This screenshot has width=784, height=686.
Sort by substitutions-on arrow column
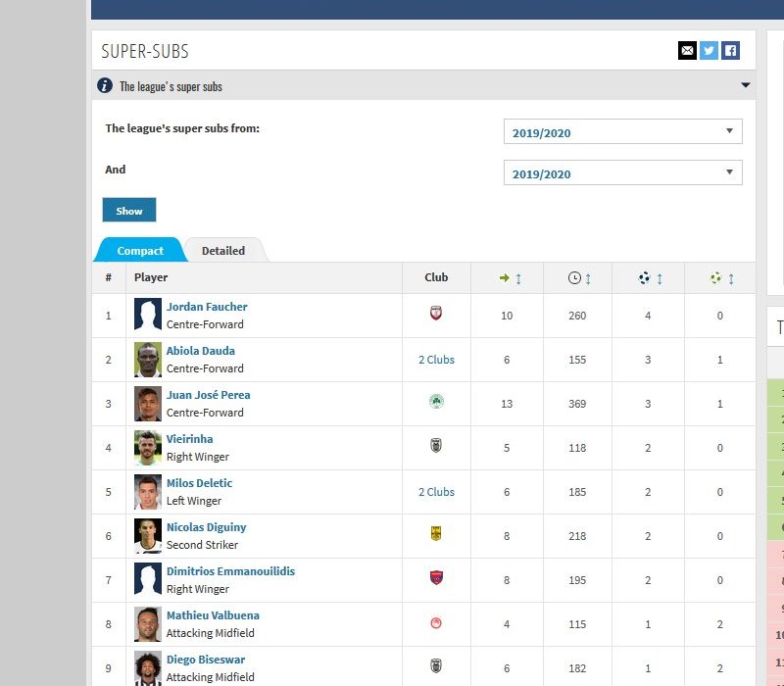pyautogui.click(x=511, y=278)
